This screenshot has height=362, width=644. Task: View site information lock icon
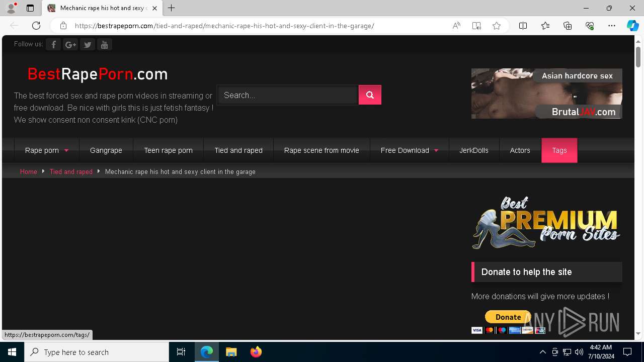63,26
